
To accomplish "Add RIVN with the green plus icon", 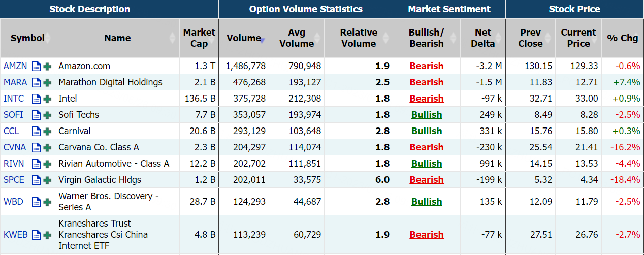I will 47,164.
